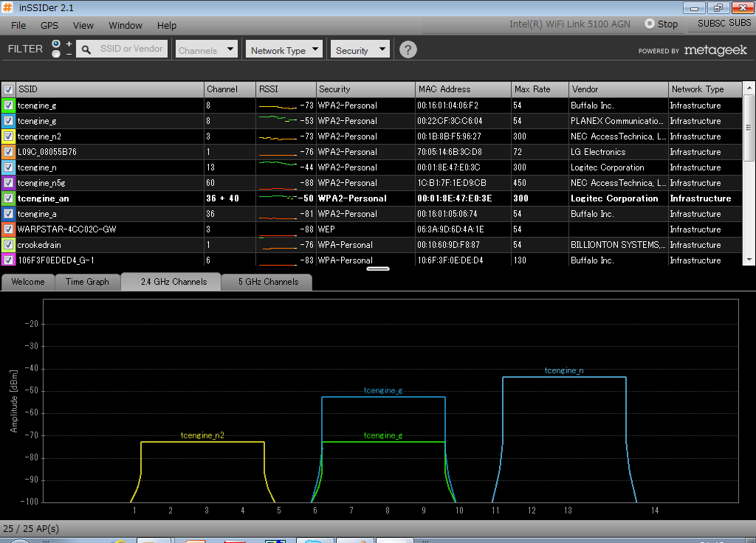This screenshot has height=543, width=756.
Task: Uncheck the PLANEX tcengine_g network checkbox
Action: point(8,120)
